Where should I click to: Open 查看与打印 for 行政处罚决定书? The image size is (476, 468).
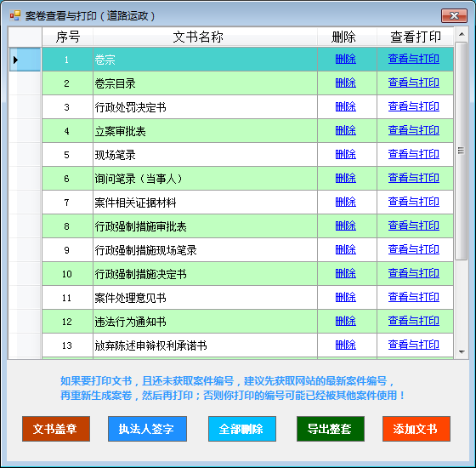(413, 106)
